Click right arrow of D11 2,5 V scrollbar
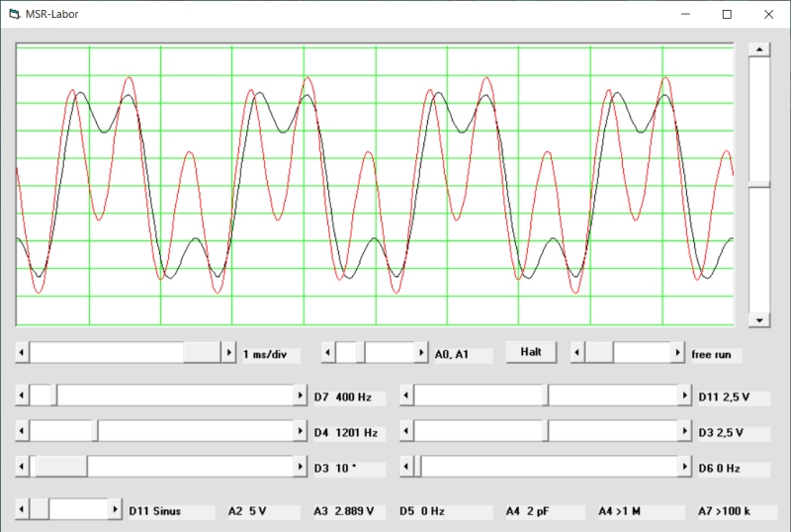This screenshot has height=532, width=791. click(684, 397)
